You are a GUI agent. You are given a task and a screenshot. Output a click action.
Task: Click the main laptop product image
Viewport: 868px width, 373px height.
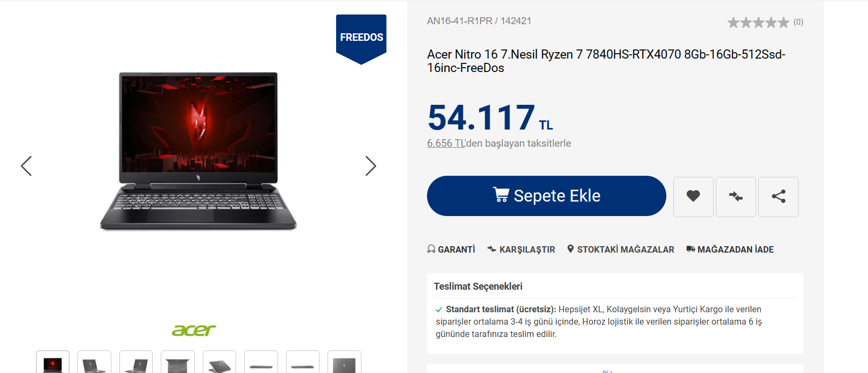(198, 152)
